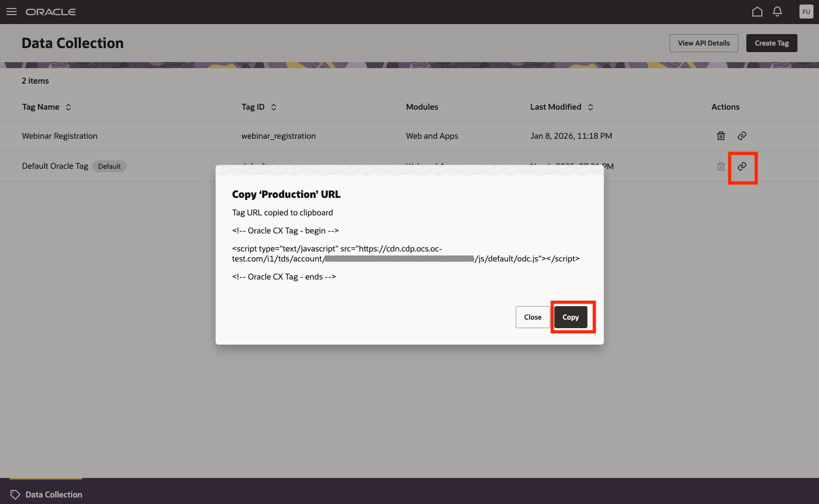This screenshot has width=819, height=504.
Task: Select Data Collection in the bottom breadcrumb
Action: 53,494
